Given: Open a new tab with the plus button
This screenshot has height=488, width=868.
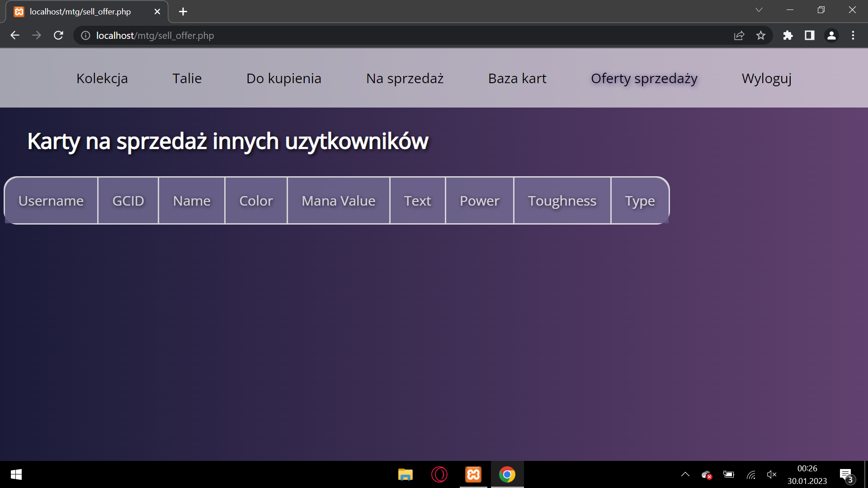Looking at the screenshot, I should click(183, 12).
